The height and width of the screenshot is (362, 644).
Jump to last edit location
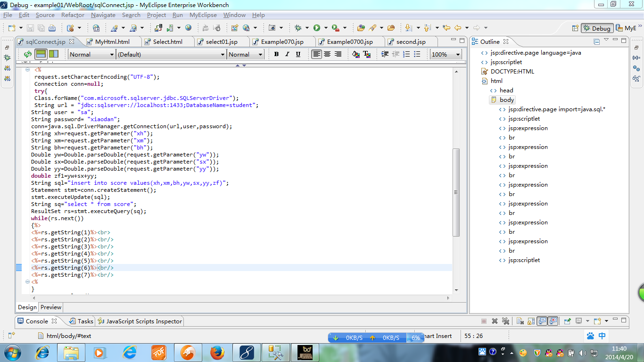[446, 28]
